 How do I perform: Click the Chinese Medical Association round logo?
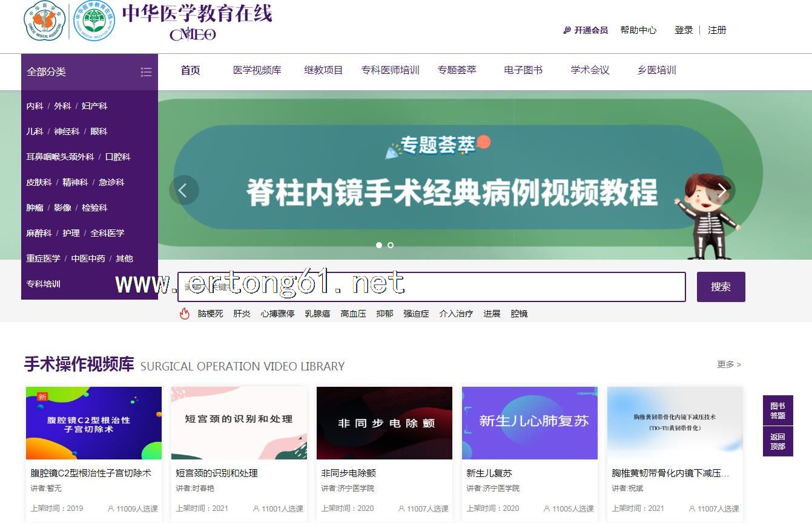tap(44, 21)
